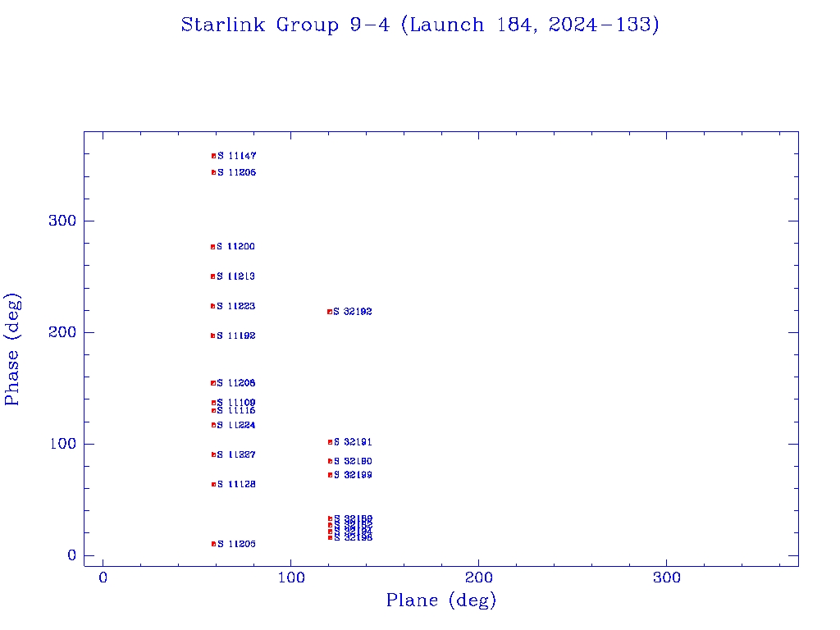The height and width of the screenshot is (630, 840).
Task: Click the 0 tick label on Plane axis
Action: (x=103, y=577)
